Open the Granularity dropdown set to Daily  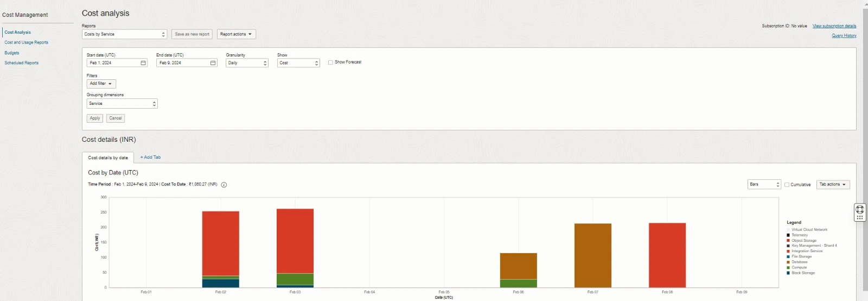(x=247, y=63)
